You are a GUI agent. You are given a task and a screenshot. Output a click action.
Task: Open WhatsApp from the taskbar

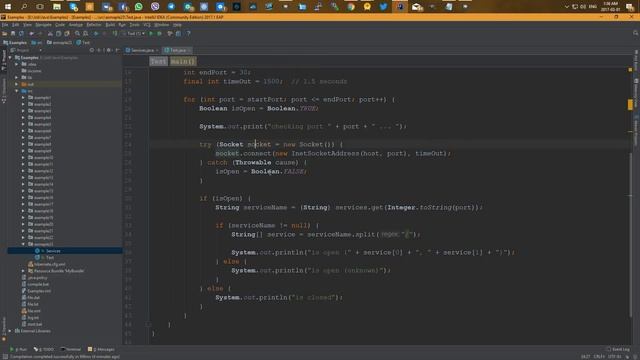pos(139,7)
